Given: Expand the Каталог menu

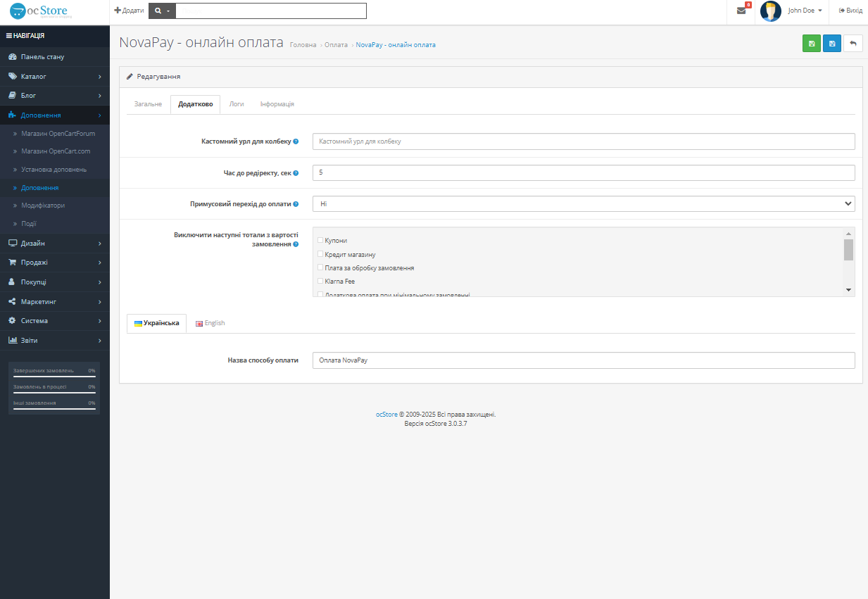Looking at the screenshot, I should [x=55, y=76].
